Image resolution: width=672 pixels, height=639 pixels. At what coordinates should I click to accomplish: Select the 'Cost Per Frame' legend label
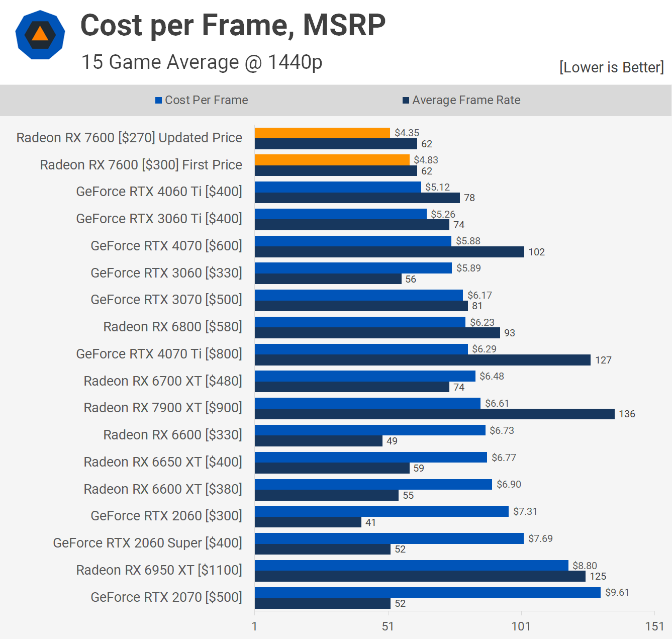[x=207, y=100]
